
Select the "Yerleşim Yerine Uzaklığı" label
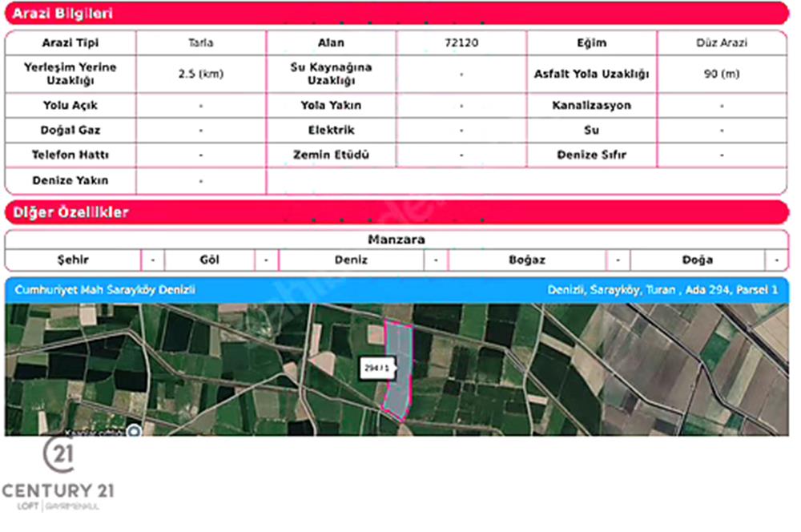(x=70, y=74)
